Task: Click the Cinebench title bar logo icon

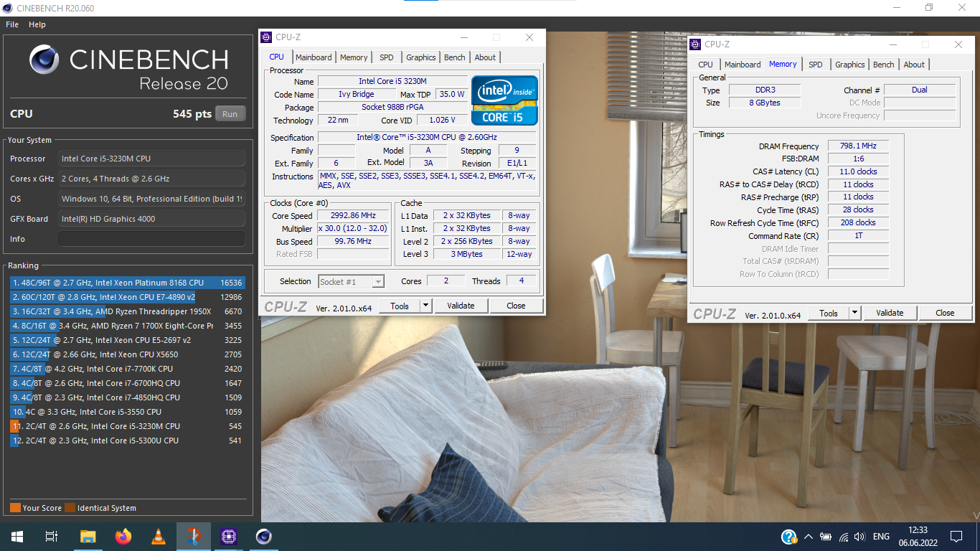Action: [x=8, y=8]
